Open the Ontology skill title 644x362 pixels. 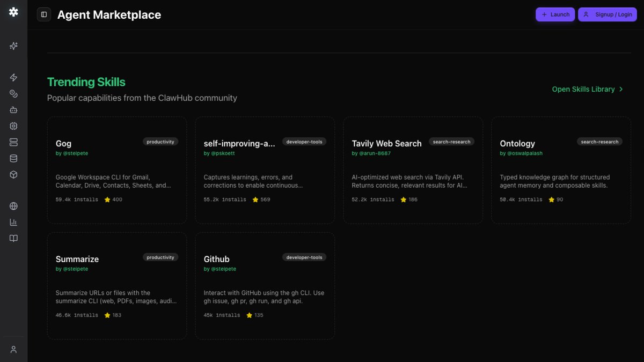[x=517, y=143]
